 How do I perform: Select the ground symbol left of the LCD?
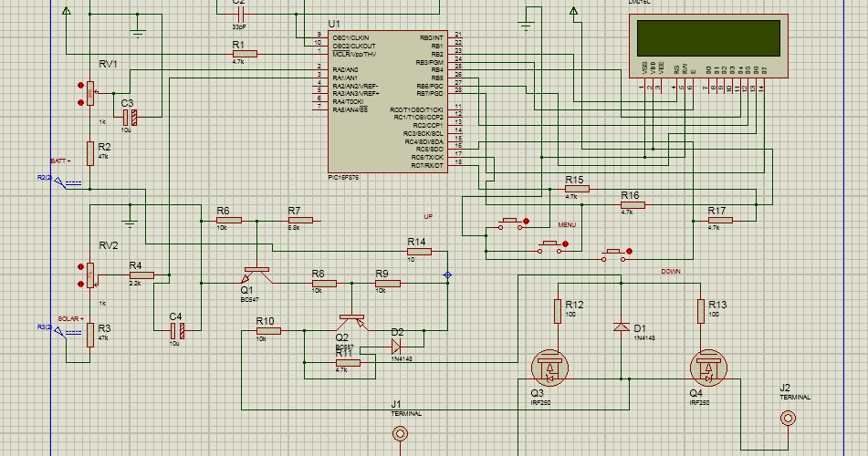[x=526, y=25]
